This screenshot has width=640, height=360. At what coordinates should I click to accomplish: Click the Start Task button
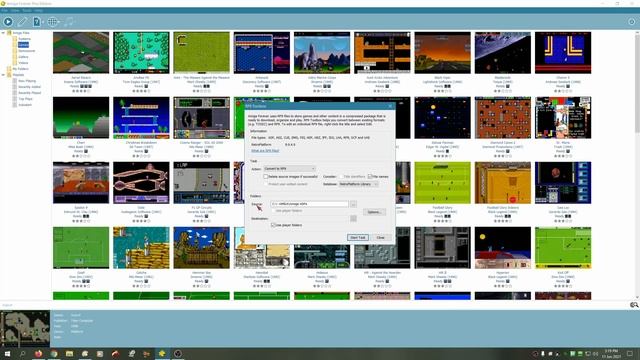(358, 238)
